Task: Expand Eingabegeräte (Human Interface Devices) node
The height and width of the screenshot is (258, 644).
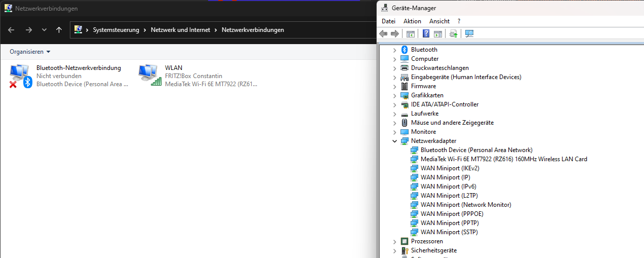Action: (395, 77)
